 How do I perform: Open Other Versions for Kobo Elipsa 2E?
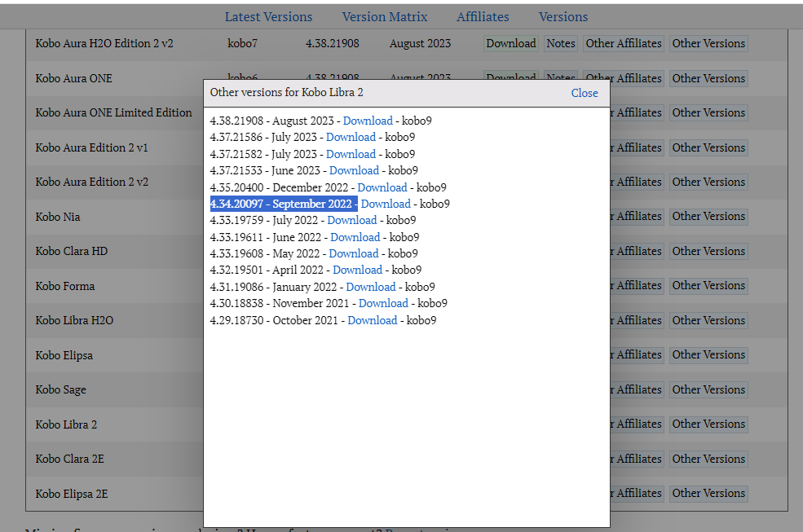pos(708,493)
